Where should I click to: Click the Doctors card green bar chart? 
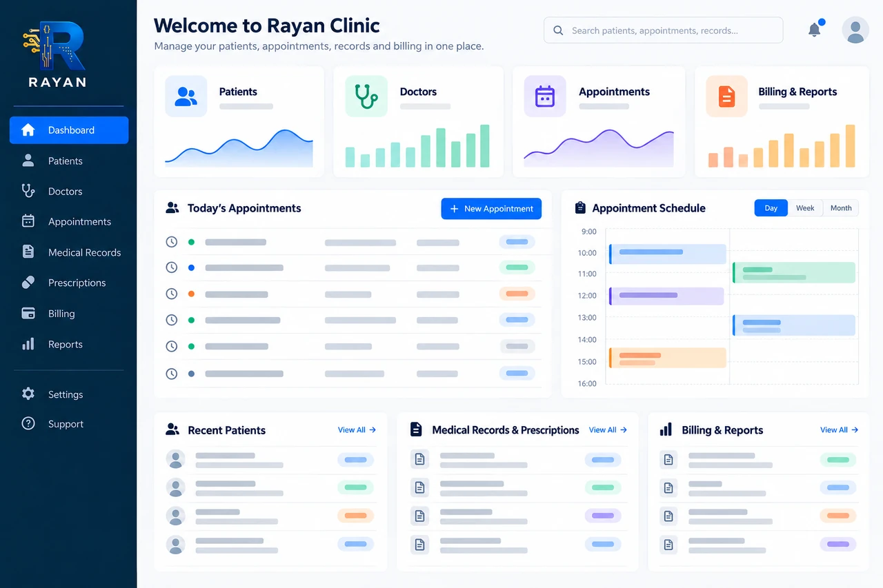[x=417, y=146]
